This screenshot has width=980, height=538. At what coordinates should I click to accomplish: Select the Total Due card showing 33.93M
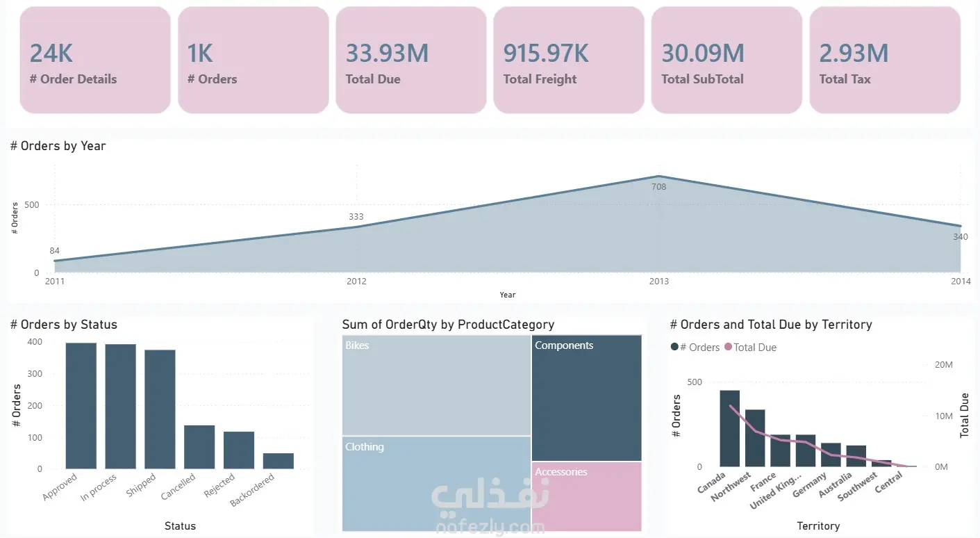pyautogui.click(x=410, y=60)
